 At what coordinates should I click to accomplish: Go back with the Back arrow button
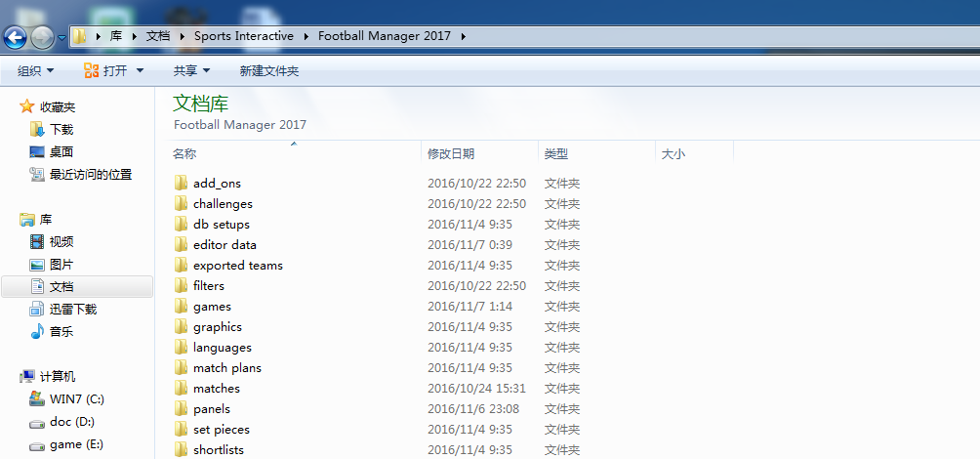point(15,37)
